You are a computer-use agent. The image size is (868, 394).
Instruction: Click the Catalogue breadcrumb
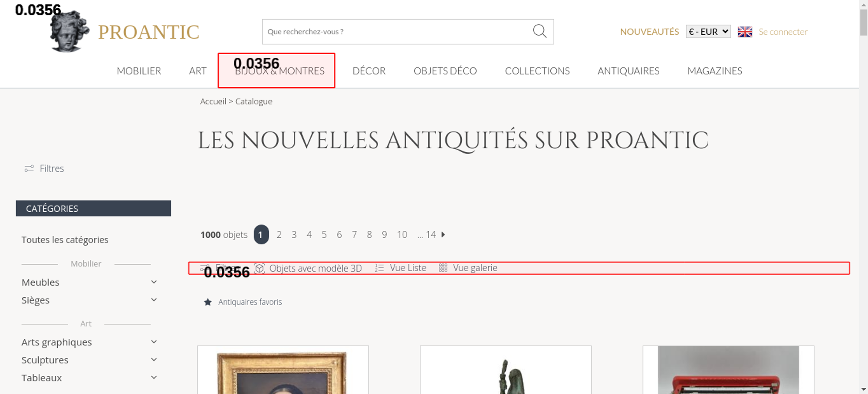pos(254,101)
